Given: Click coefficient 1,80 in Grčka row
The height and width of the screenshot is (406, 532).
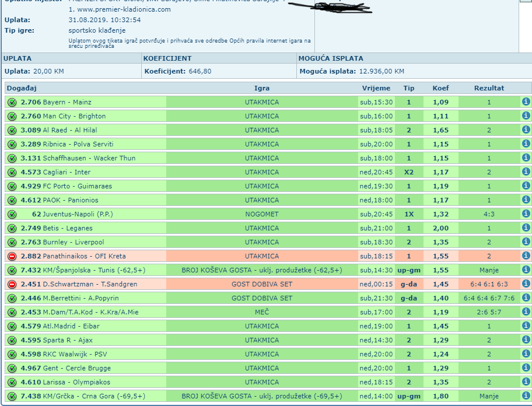Looking at the screenshot, I should click(x=440, y=396).
